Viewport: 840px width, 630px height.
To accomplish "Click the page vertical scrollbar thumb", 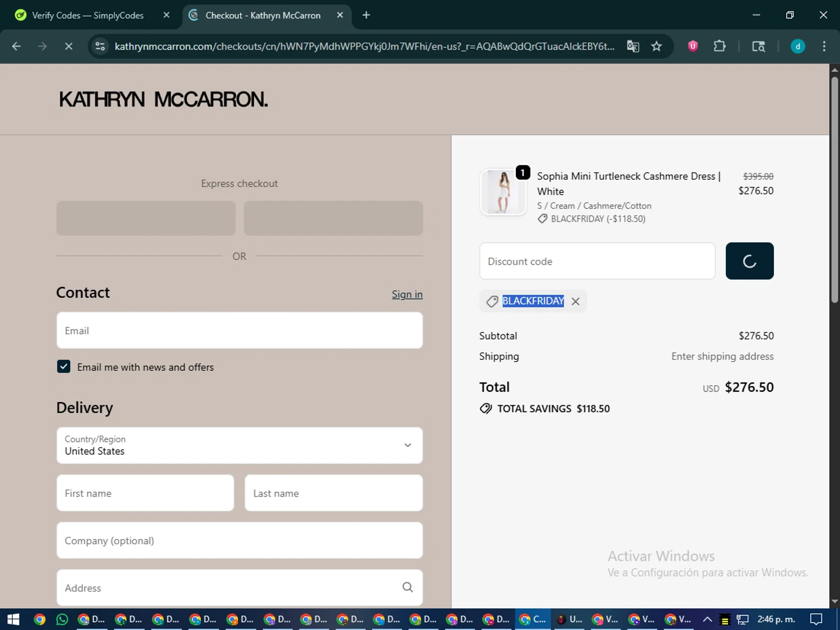I will coord(834,189).
